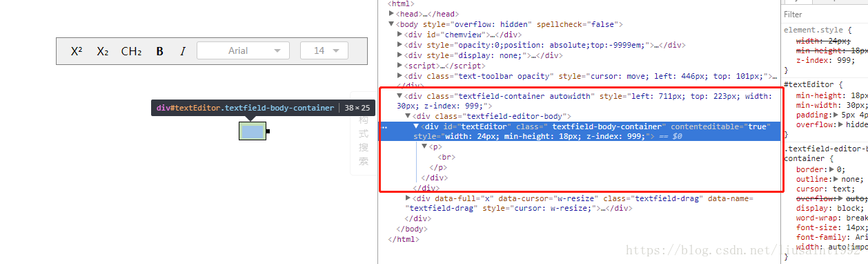The height and width of the screenshot is (264, 868).
Task: Expand the opacity:0 absolute div node
Action: coord(400,45)
